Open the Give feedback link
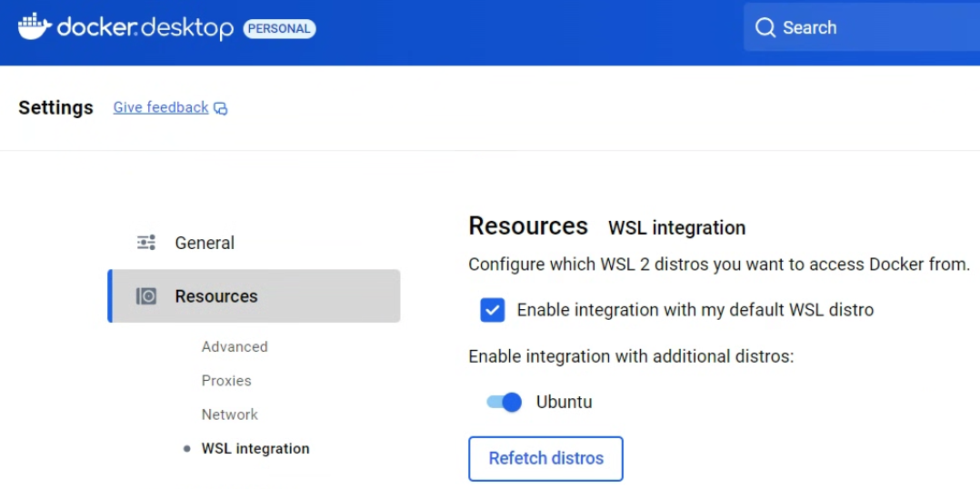The height and width of the screenshot is (489, 980). click(x=161, y=107)
